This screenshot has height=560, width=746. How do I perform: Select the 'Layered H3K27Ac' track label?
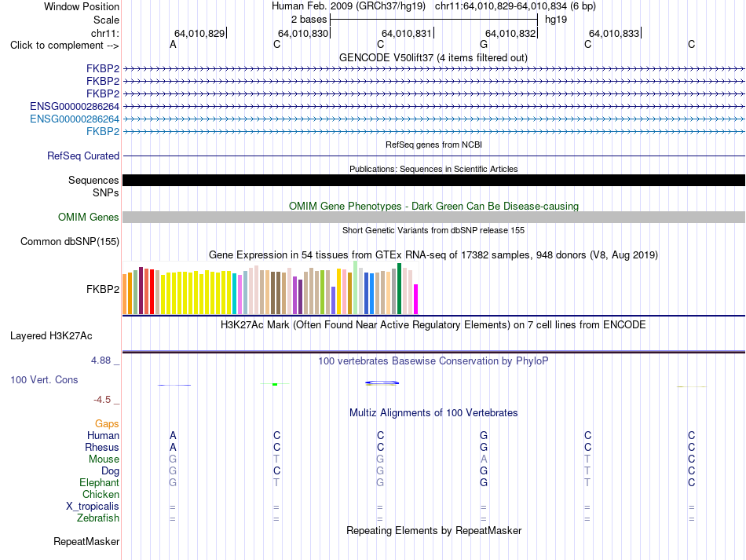click(x=51, y=336)
